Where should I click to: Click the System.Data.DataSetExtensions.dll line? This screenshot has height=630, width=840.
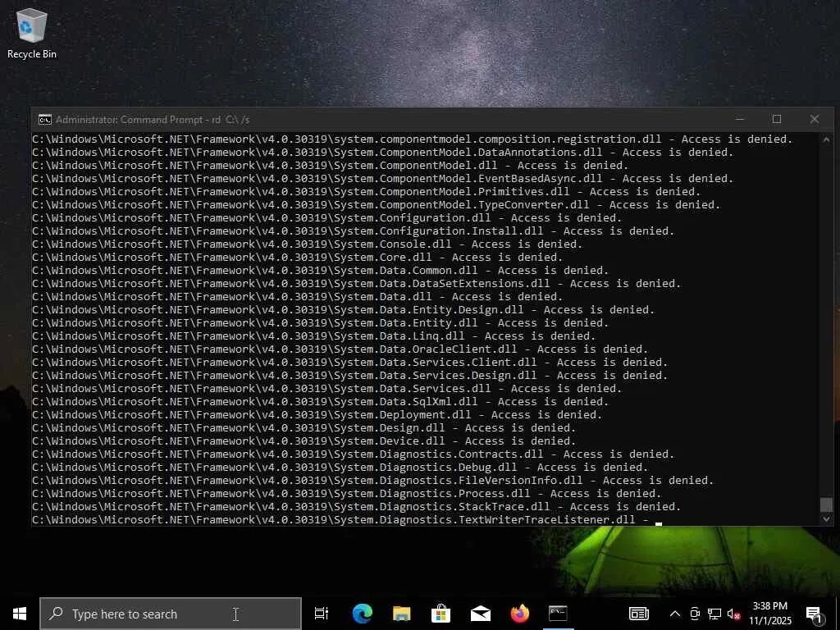pos(356,283)
